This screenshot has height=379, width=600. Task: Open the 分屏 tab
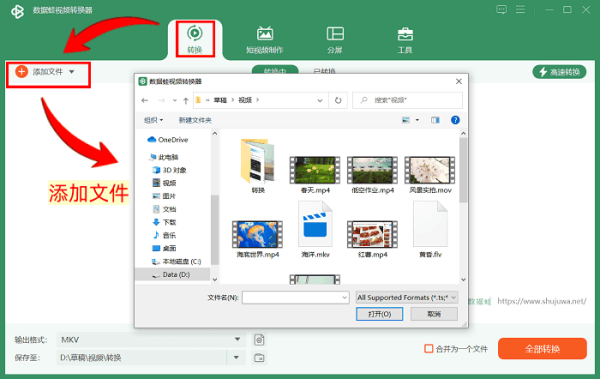tap(335, 40)
